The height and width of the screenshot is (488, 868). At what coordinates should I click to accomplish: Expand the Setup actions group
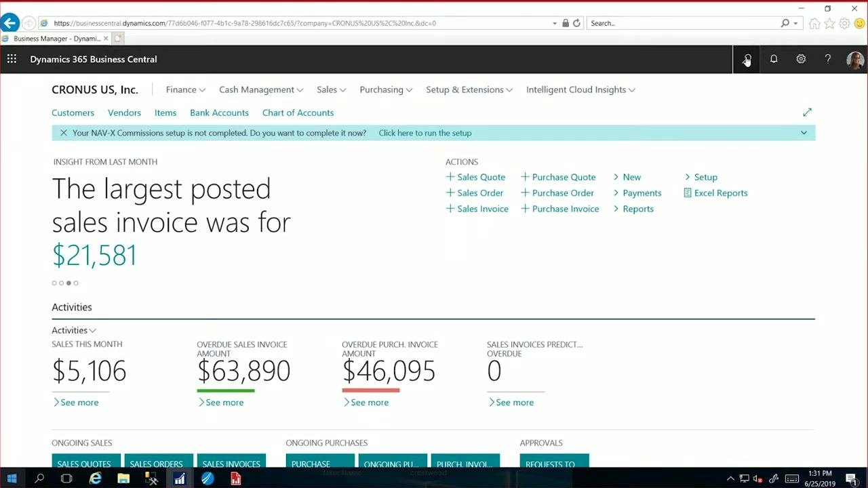pos(701,177)
